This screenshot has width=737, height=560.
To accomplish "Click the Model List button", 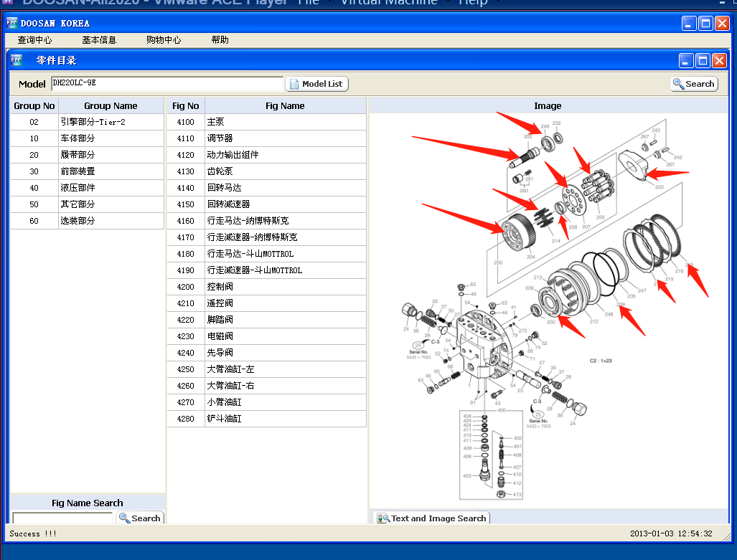I will coord(316,84).
